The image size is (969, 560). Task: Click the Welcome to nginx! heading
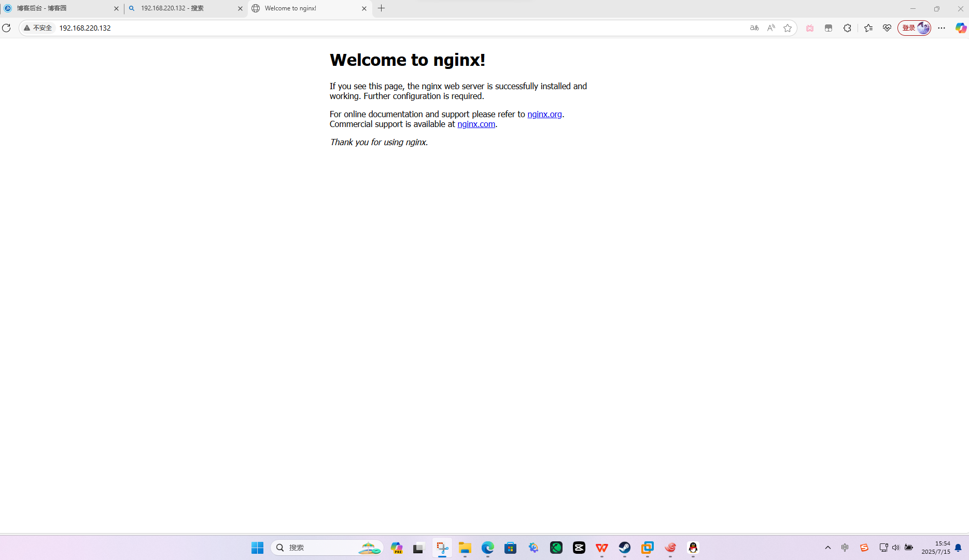coord(408,60)
